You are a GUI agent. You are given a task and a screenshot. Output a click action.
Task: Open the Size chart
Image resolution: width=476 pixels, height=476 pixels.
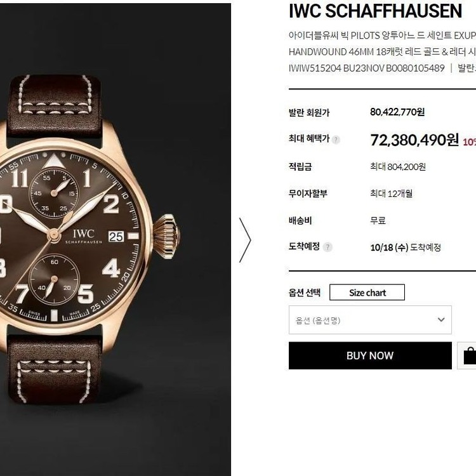pyautogui.click(x=367, y=293)
